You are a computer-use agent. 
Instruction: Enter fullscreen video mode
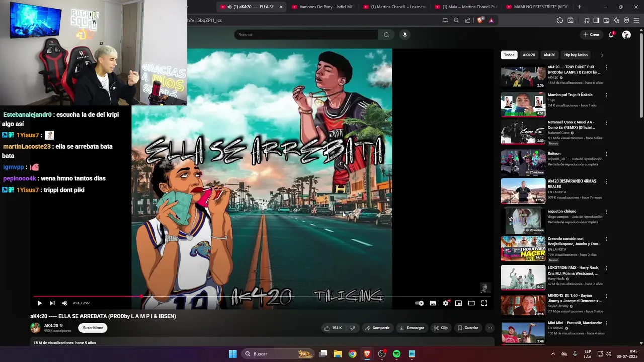pyautogui.click(x=484, y=303)
